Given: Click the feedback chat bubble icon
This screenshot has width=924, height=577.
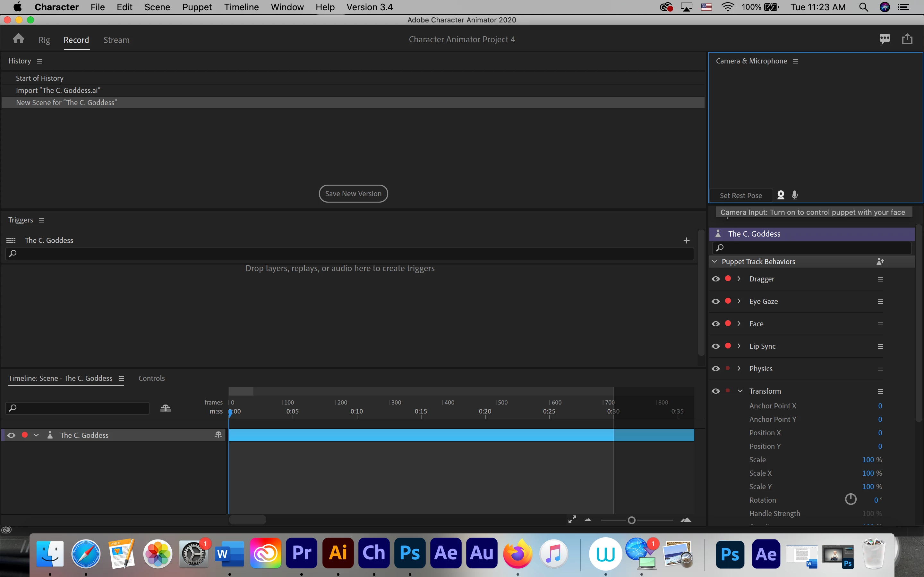Looking at the screenshot, I should [885, 39].
